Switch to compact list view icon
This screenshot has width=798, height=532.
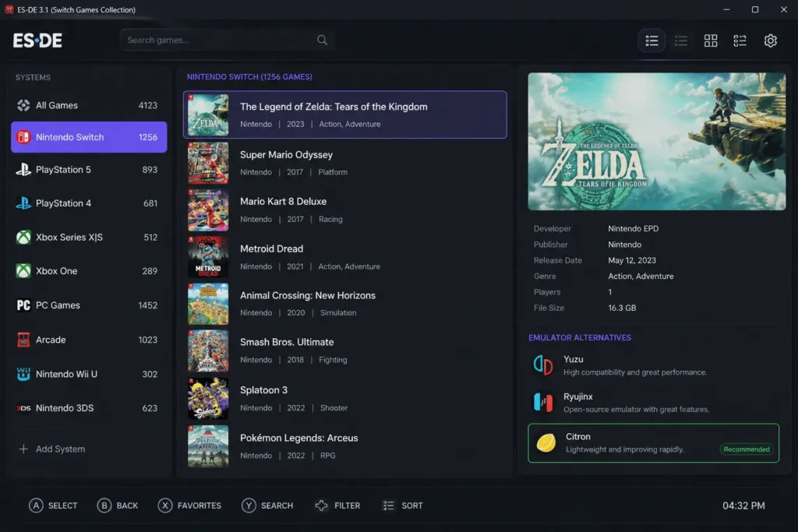[x=681, y=41]
